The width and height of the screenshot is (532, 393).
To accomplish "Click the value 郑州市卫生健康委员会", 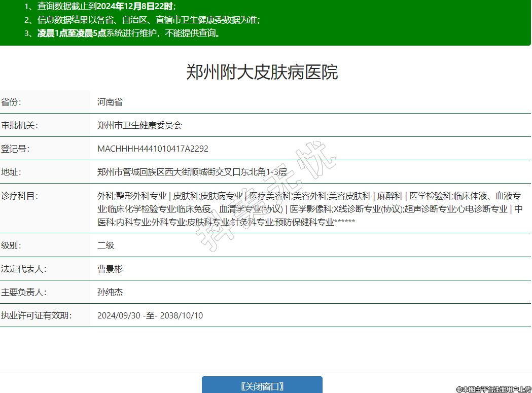I will tap(139, 125).
